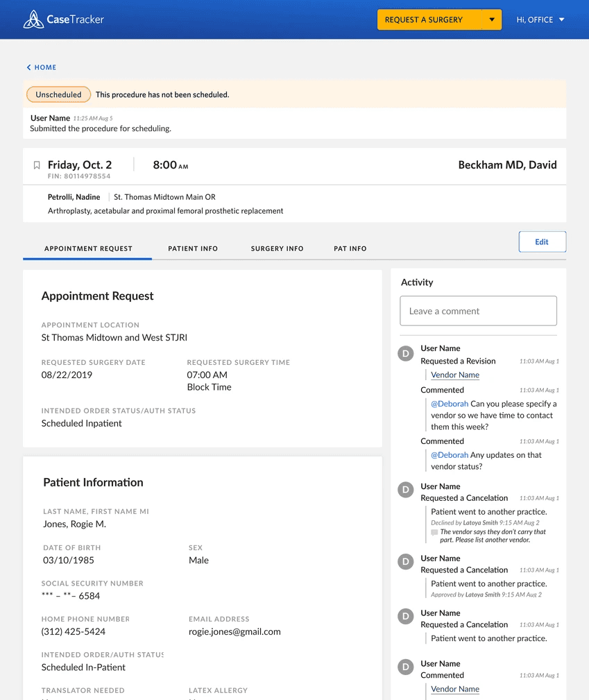Image resolution: width=589 pixels, height=700 pixels.
Task: Click St. Thomas Midtown Main OR location
Action: (x=165, y=197)
